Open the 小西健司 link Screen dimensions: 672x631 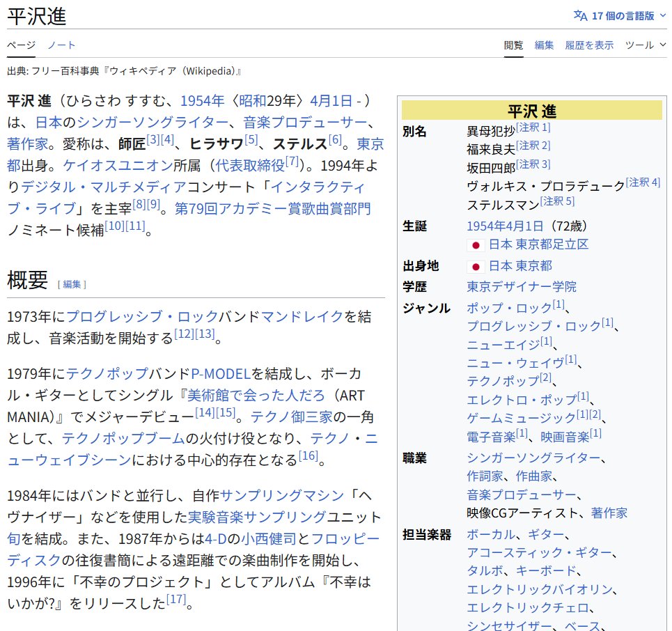tap(269, 538)
